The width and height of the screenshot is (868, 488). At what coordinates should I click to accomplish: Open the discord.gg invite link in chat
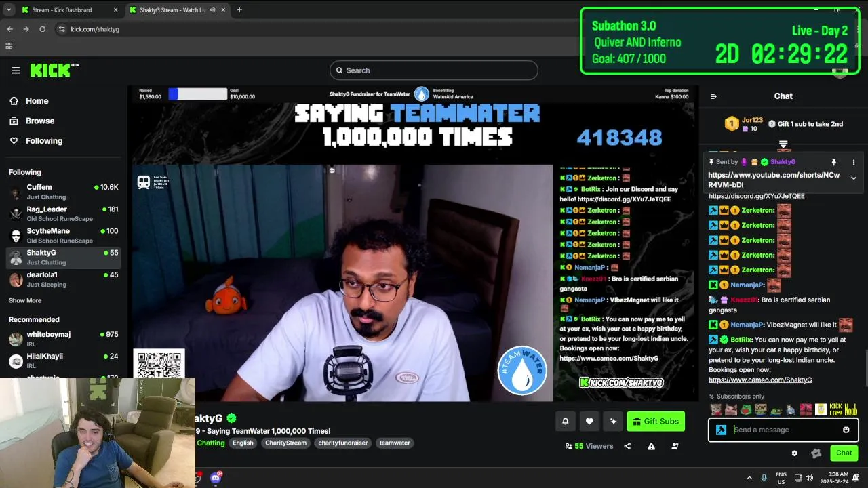757,196
